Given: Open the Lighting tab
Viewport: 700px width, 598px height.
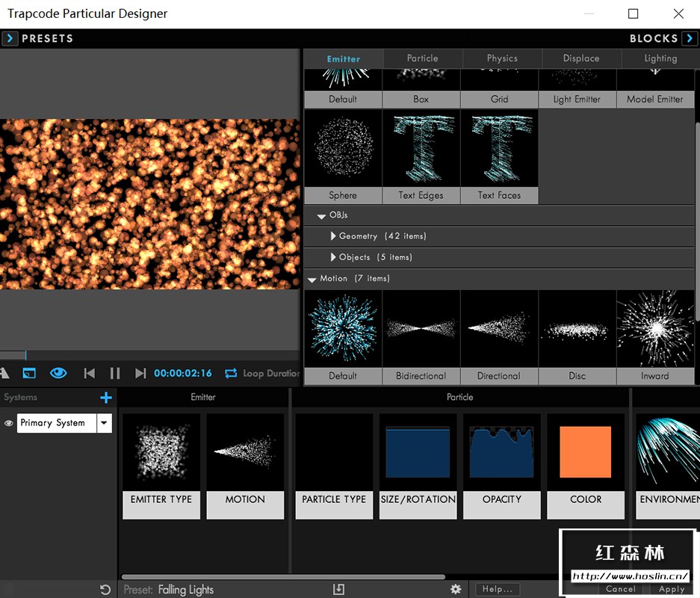Looking at the screenshot, I should tap(660, 58).
